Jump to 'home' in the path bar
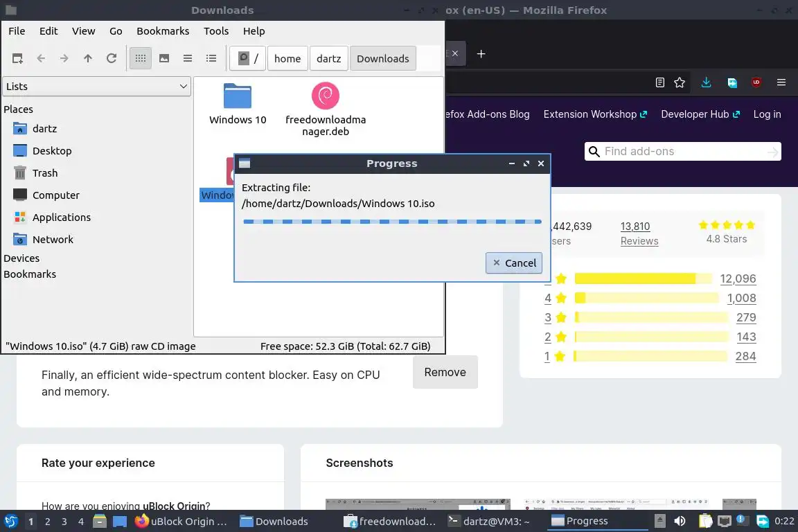The width and height of the screenshot is (798, 532). point(287,59)
